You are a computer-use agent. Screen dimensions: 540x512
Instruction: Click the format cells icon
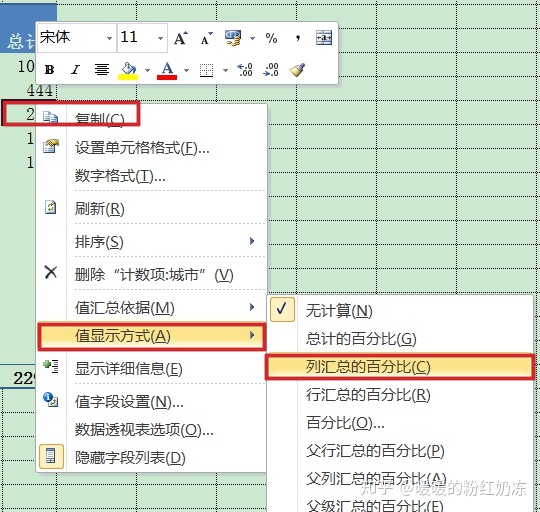click(51, 146)
